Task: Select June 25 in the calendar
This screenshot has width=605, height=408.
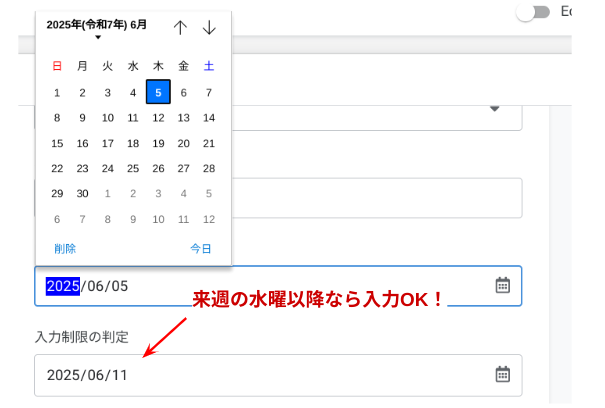Action: 133,169
